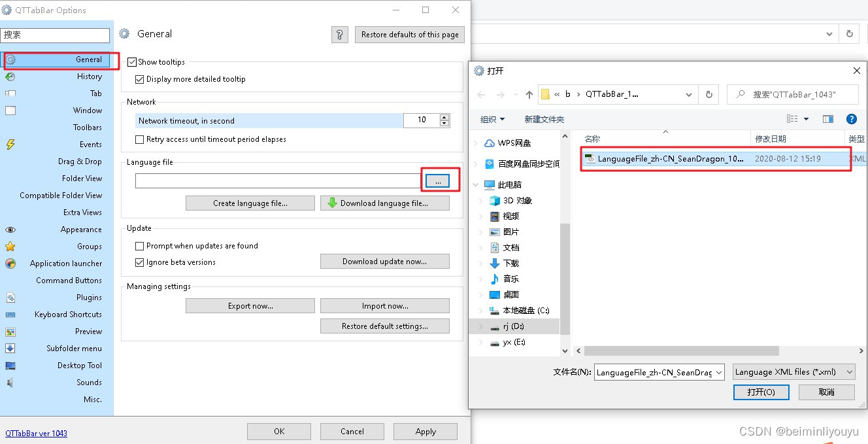Click the Preview icon in sidebar

tap(10, 332)
